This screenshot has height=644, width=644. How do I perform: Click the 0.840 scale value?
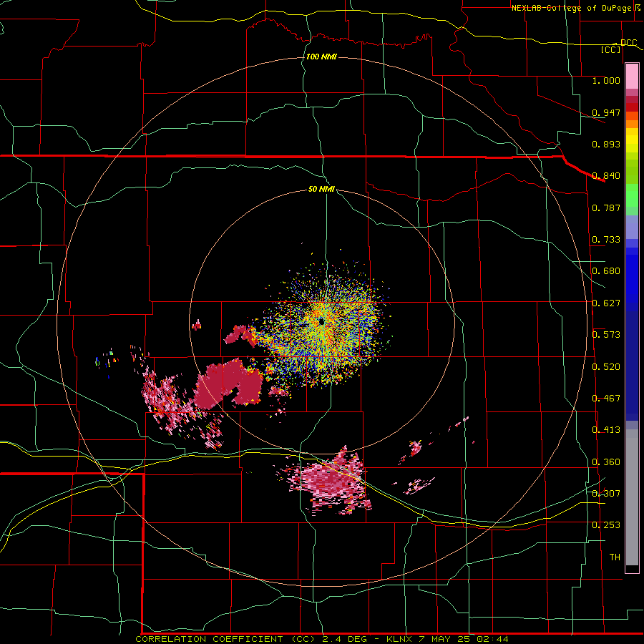click(606, 176)
